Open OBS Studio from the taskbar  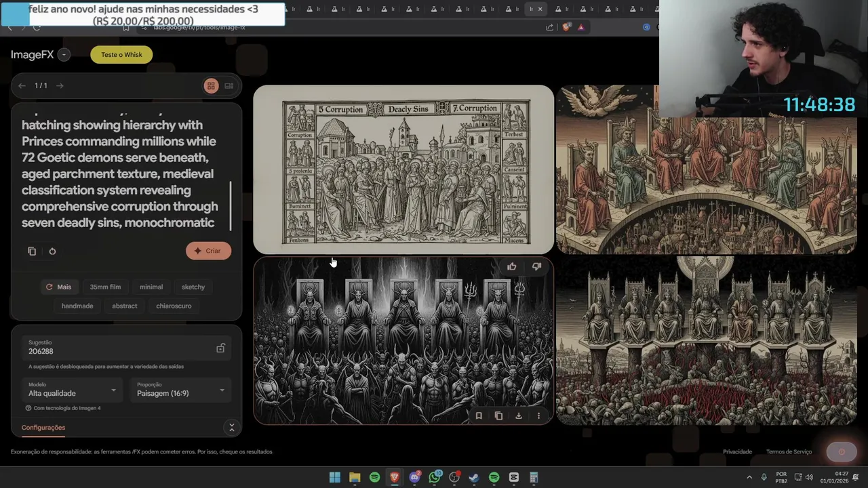click(454, 477)
